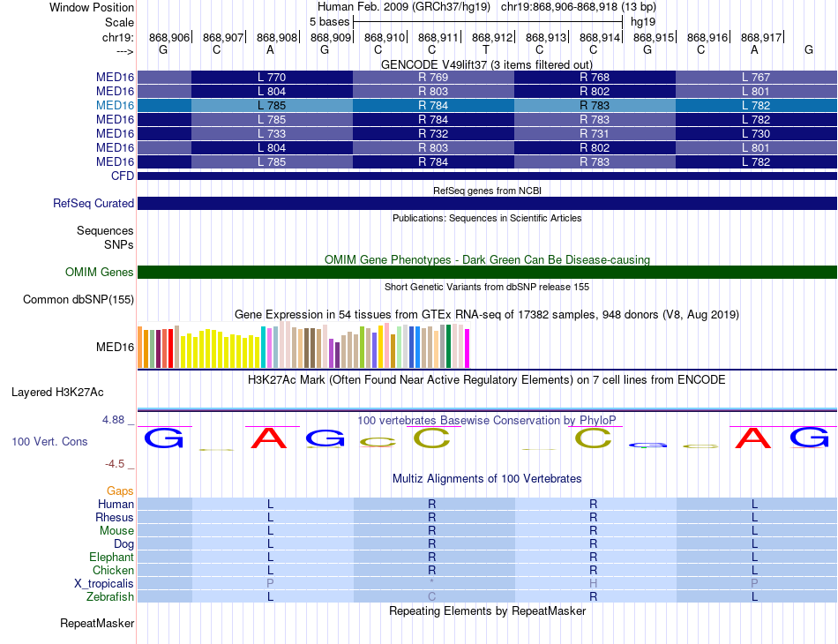The image size is (838, 644).
Task: Select the Rhesus species label
Action: 115,517
